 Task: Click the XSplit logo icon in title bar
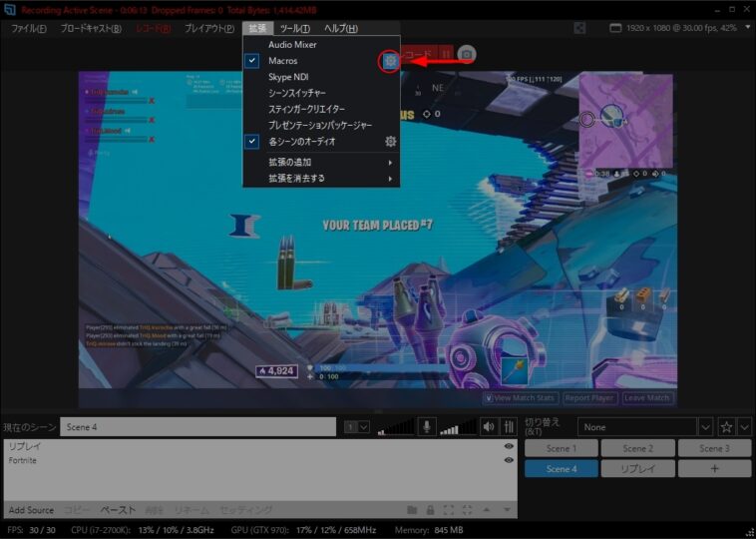[x=9, y=10]
